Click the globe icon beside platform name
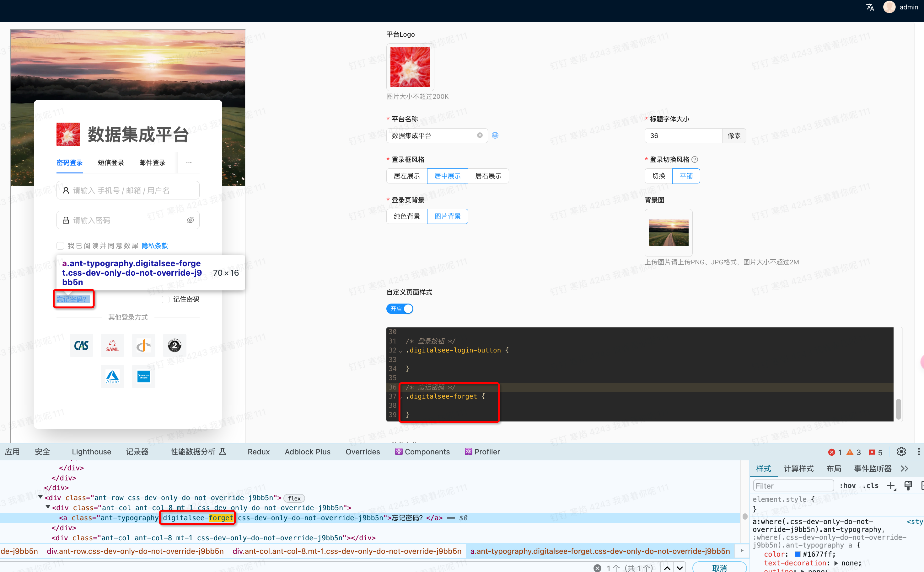This screenshot has width=924, height=572. click(x=495, y=135)
